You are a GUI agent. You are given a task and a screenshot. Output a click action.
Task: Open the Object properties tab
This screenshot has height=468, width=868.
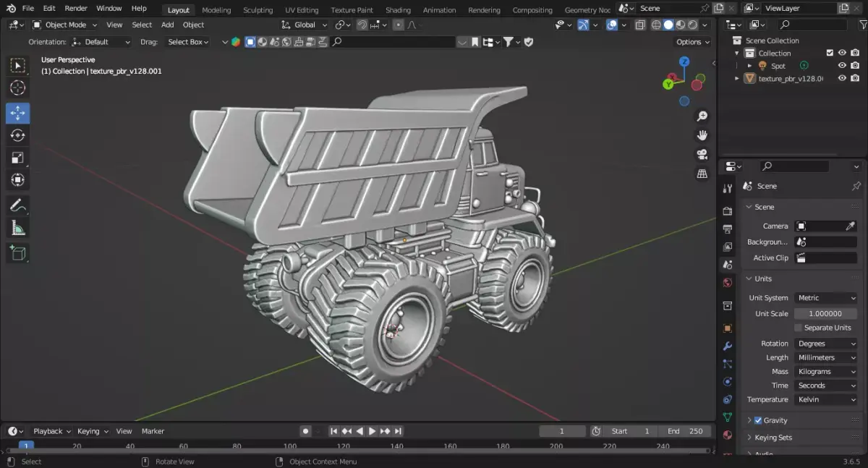728,328
